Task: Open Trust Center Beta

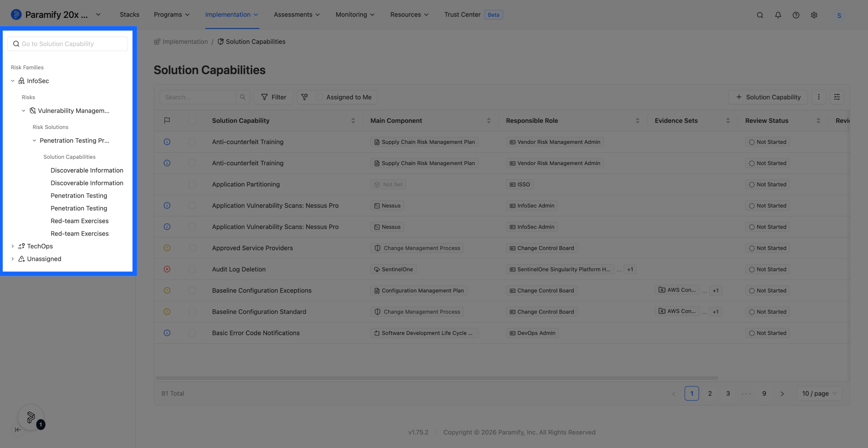Action: coord(473,14)
